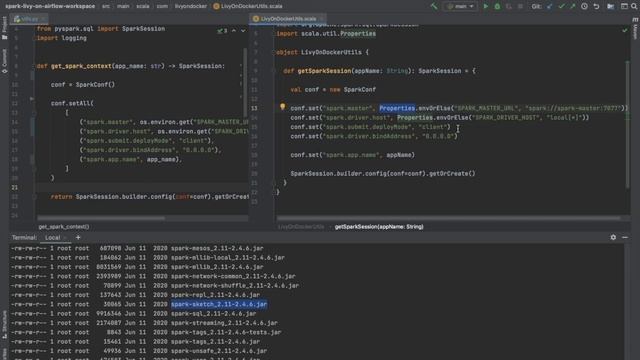Click the Scala editor horizontal scrollbar
Viewport: 640px width, 360px height.
pos(449,218)
